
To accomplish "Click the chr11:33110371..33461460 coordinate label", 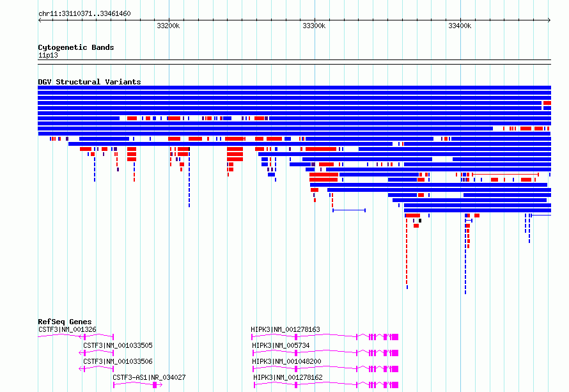I will 84,13.
